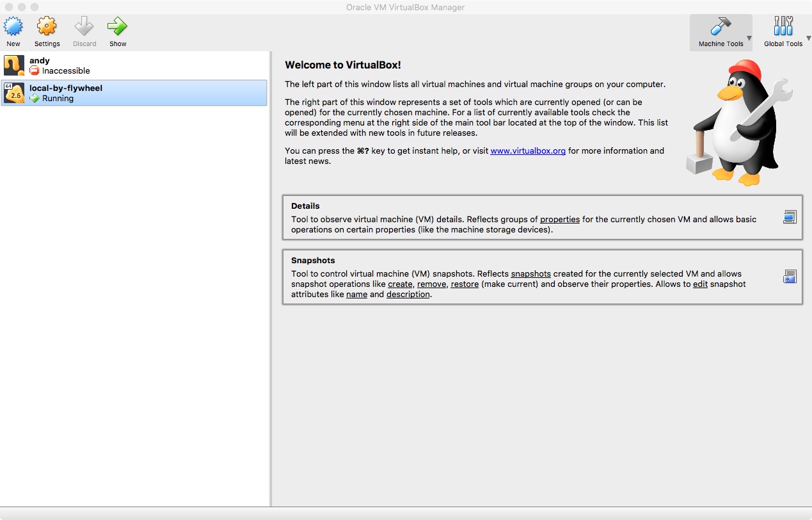Click the green Running status icon
The height and width of the screenshot is (520, 812).
35,99
